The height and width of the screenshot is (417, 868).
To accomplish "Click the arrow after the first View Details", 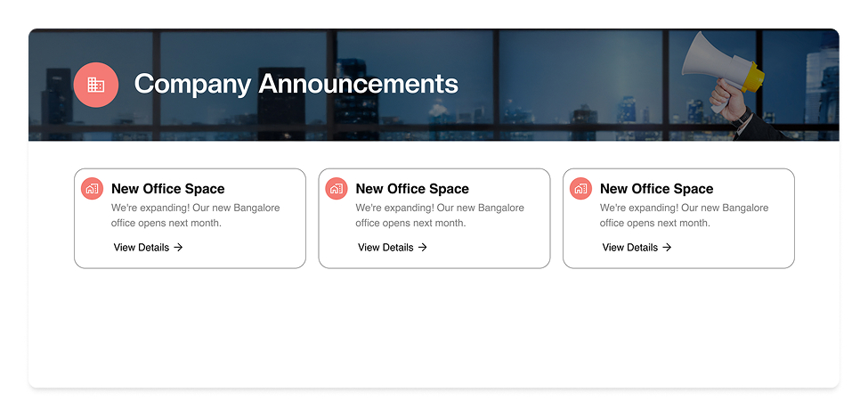I will click(x=178, y=248).
